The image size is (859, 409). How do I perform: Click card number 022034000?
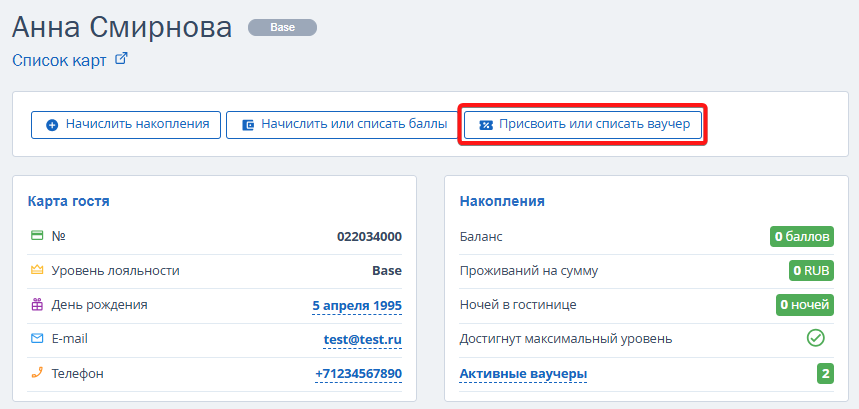pyautogui.click(x=369, y=237)
